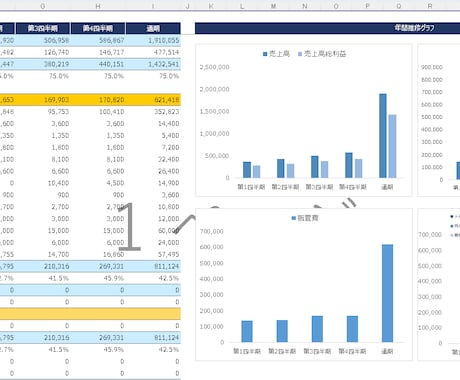
Task: Select orange cell with value 621,418
Action: coord(153,100)
